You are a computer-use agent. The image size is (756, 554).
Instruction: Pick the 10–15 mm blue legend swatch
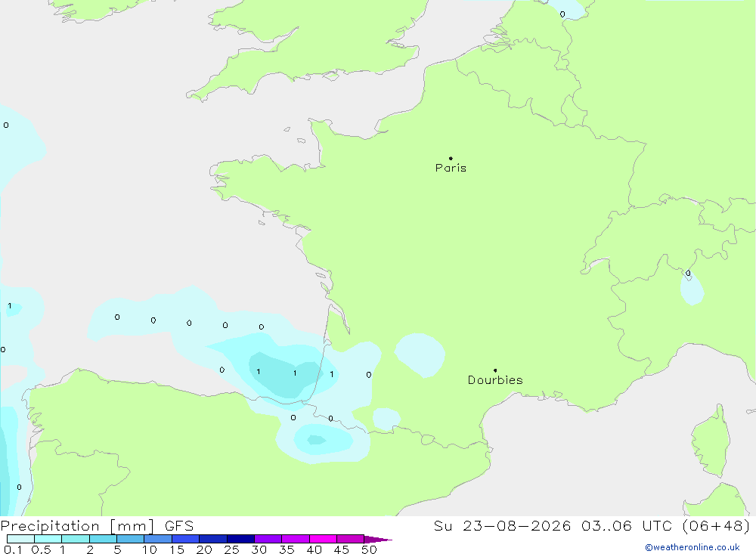click(x=158, y=539)
